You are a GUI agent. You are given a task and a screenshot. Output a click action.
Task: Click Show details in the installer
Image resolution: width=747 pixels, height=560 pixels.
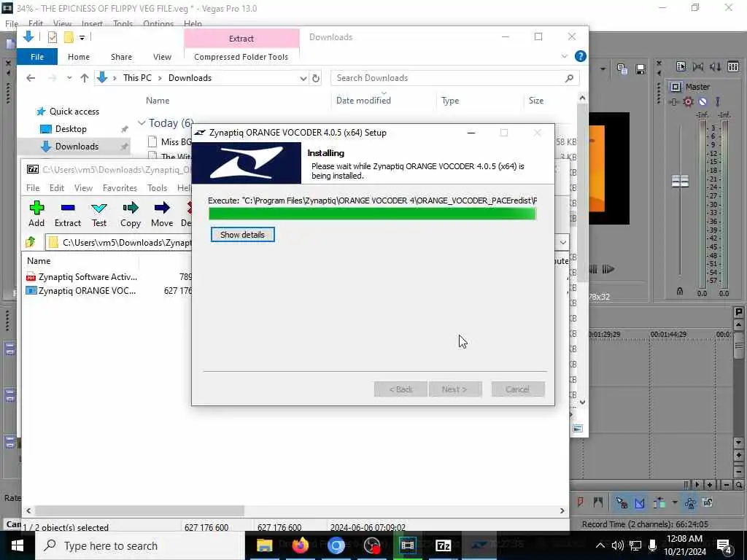pos(242,235)
